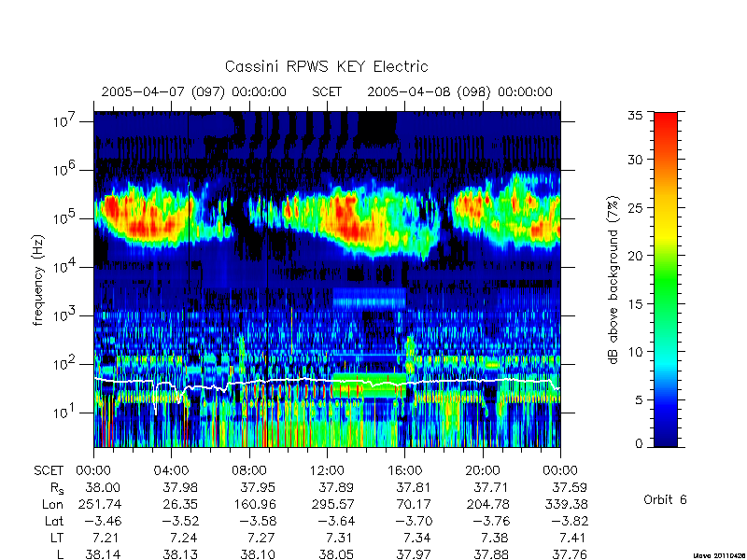The image size is (747, 560).
Task: Click the 12:00 time tick label
Action: [x=327, y=471]
